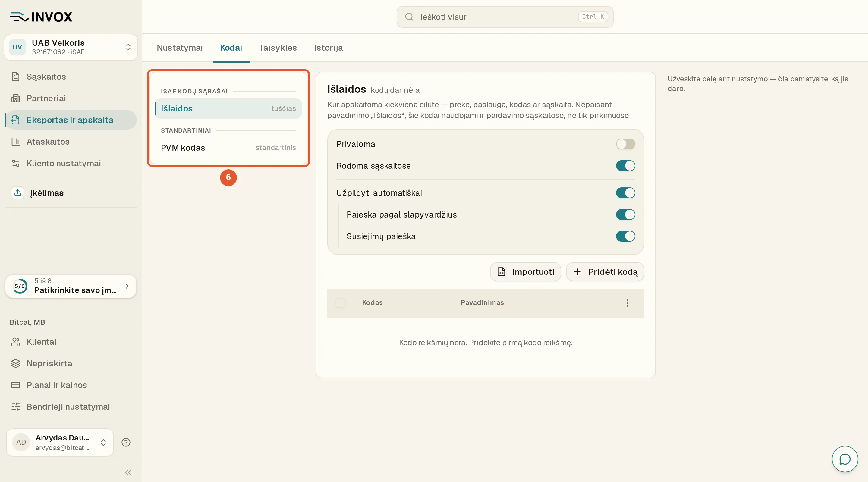The height and width of the screenshot is (482, 868).
Task: Open the chat bubble widget
Action: [x=845, y=459]
